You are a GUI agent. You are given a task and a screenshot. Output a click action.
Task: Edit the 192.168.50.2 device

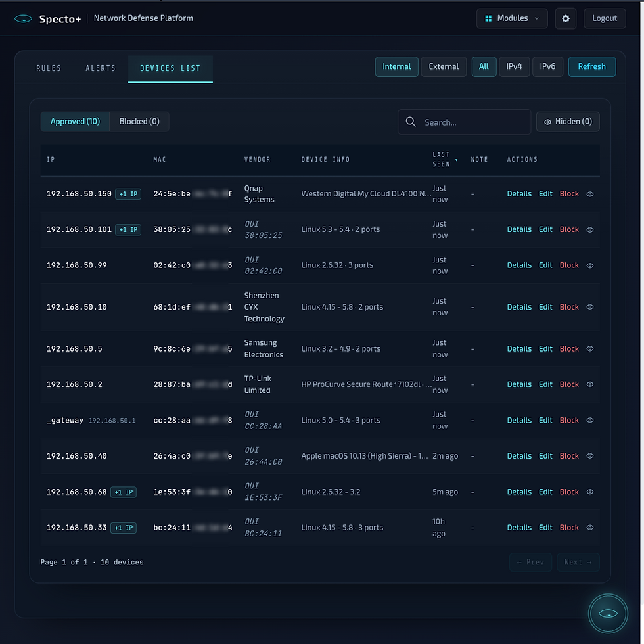545,384
